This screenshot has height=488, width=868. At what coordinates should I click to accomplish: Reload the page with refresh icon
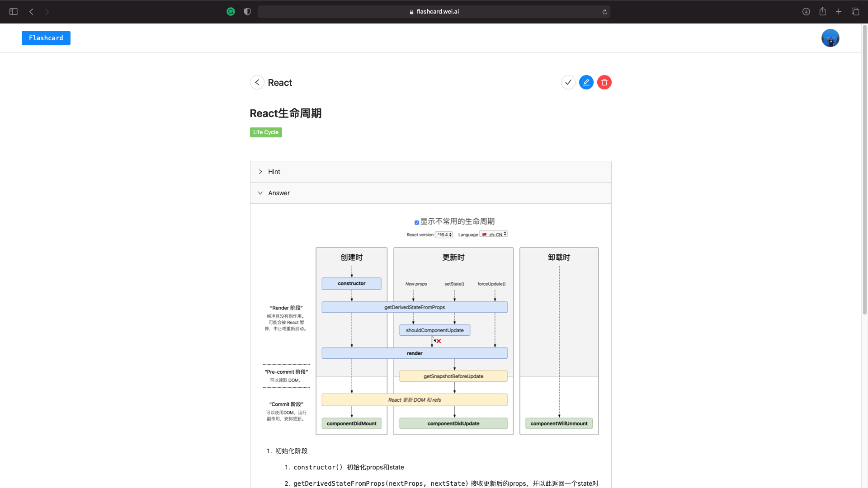(x=604, y=12)
